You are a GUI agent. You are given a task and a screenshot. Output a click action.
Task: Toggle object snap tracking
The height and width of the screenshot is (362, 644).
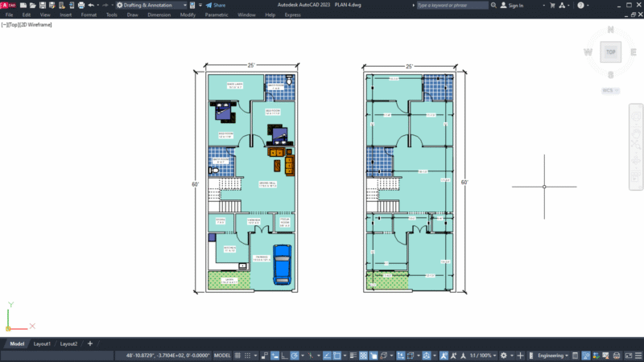click(x=327, y=356)
